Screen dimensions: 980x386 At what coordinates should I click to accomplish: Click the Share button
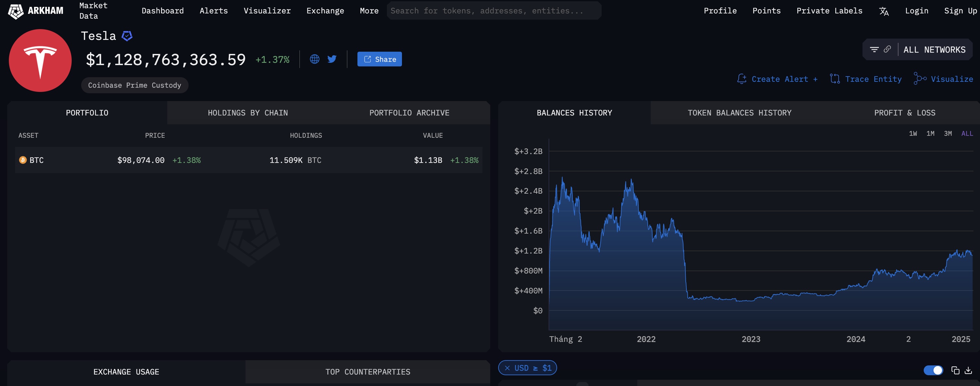click(x=379, y=59)
